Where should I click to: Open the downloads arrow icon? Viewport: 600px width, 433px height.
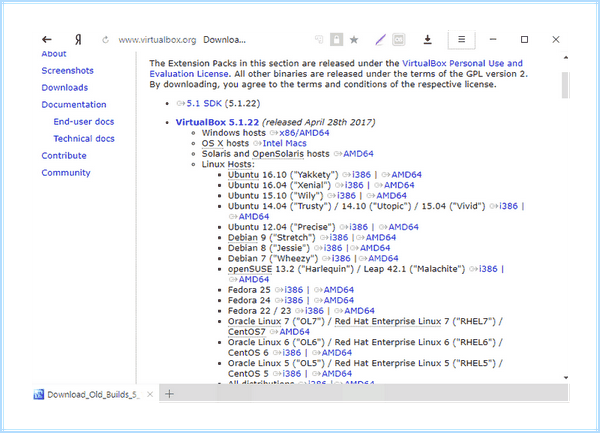click(x=428, y=39)
